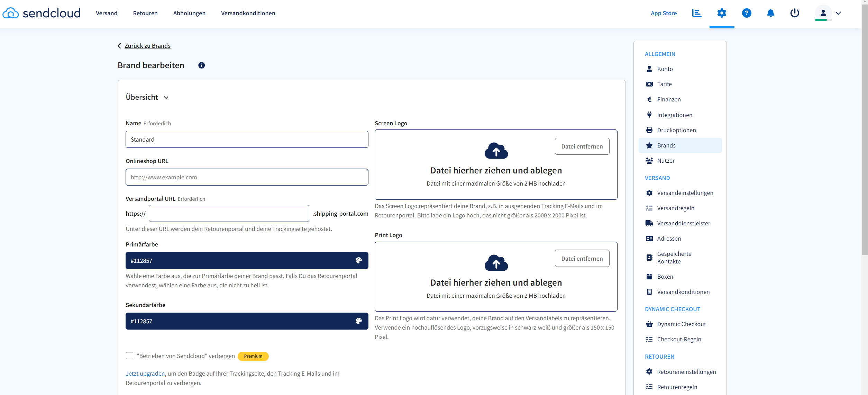The height and width of the screenshot is (395, 868).
Task: Click the power icon in top bar
Action: (794, 13)
